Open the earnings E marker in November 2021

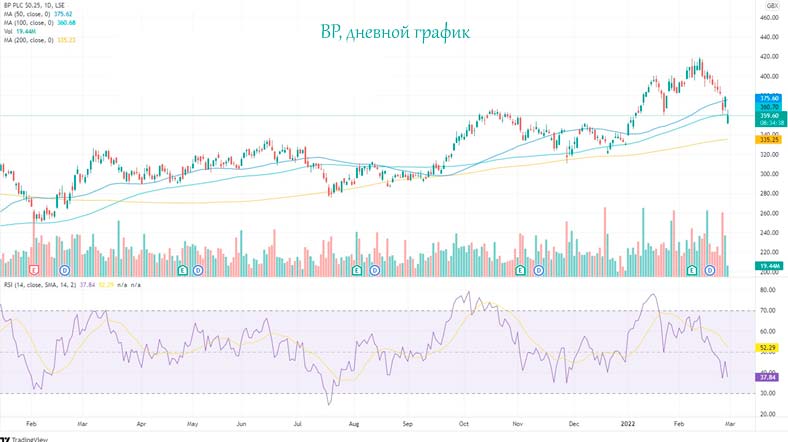coord(519,270)
